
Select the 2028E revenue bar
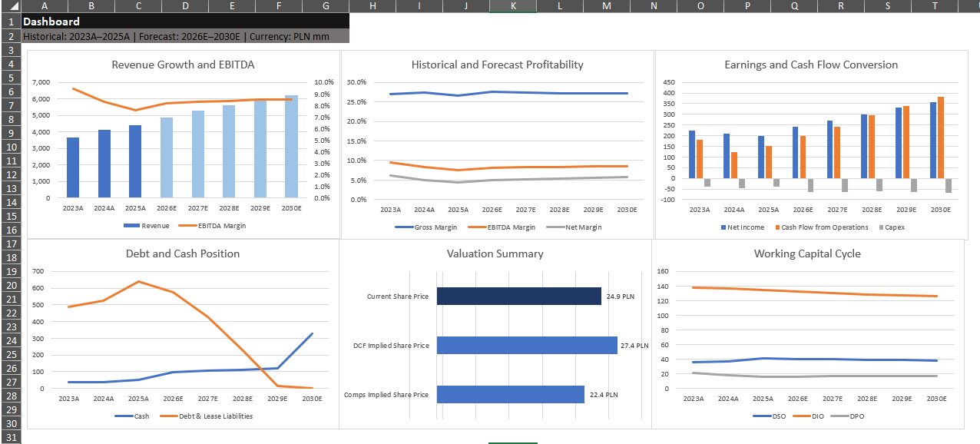coord(229,151)
